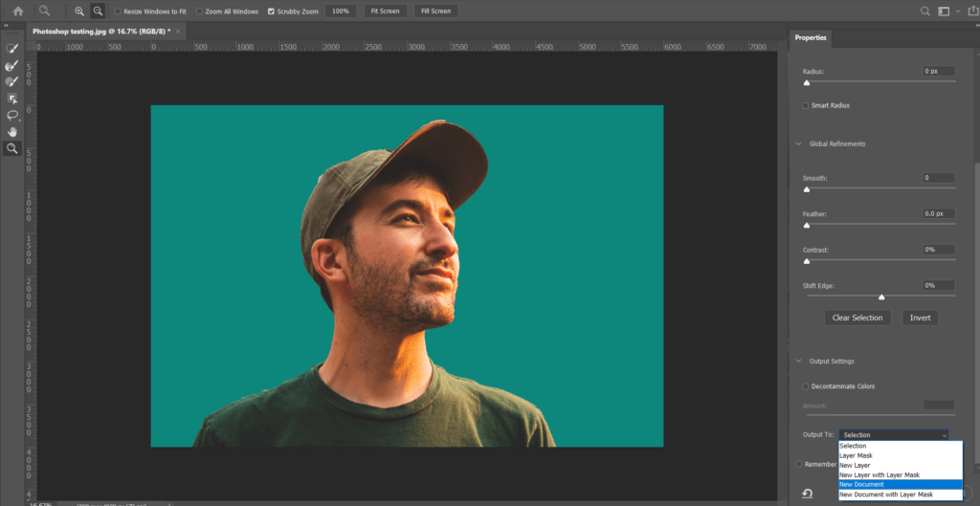Select the Hand tool

(x=11, y=132)
